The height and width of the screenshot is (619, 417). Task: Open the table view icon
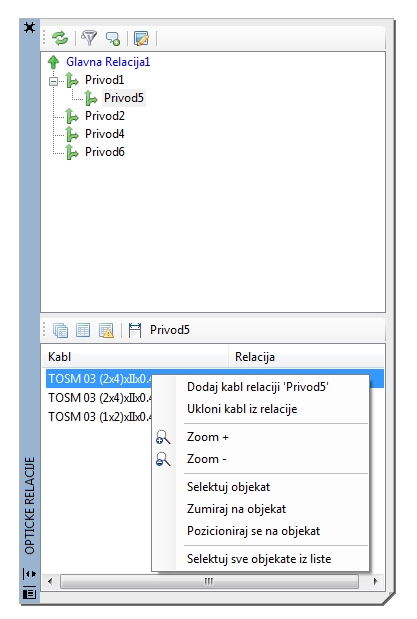click(83, 330)
